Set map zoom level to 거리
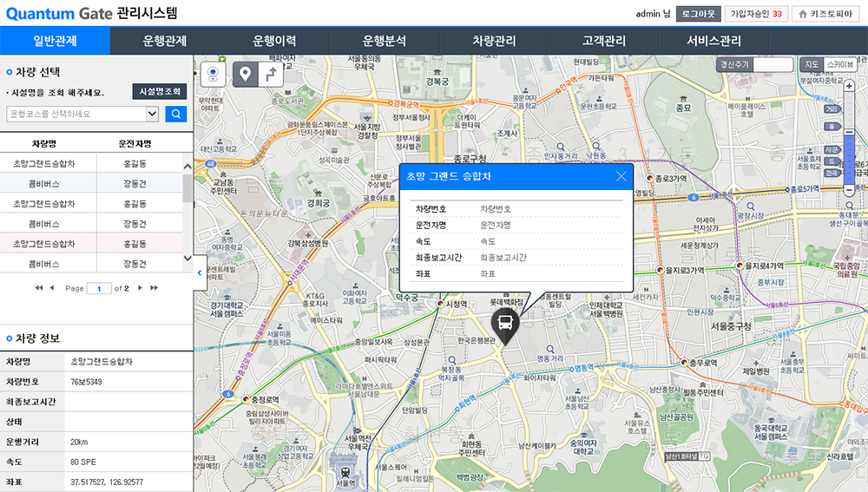The width and height of the screenshot is (868, 492). click(x=832, y=109)
